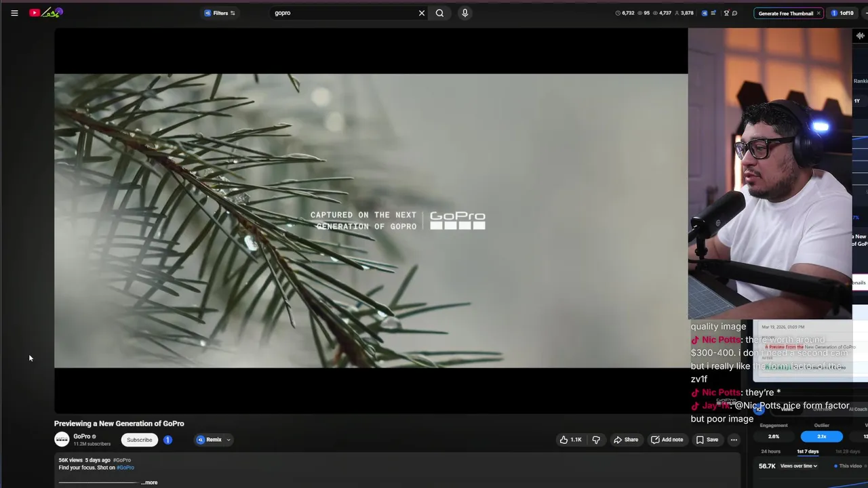Open the '1of10' extension badge

(x=843, y=13)
